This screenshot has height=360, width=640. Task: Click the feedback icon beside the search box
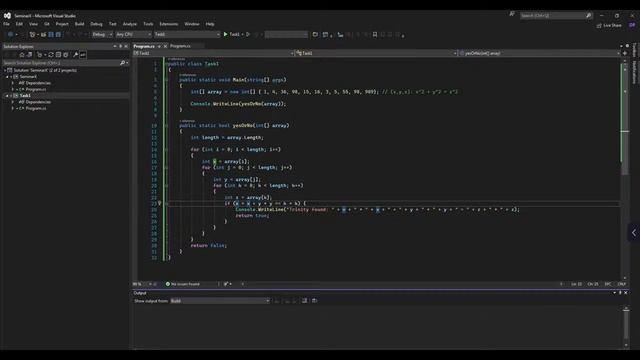tap(512, 14)
